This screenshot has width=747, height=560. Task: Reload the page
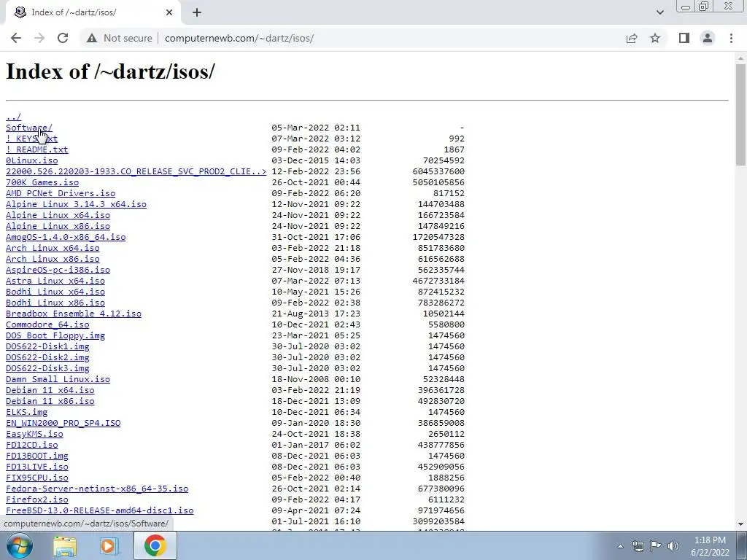(63, 38)
